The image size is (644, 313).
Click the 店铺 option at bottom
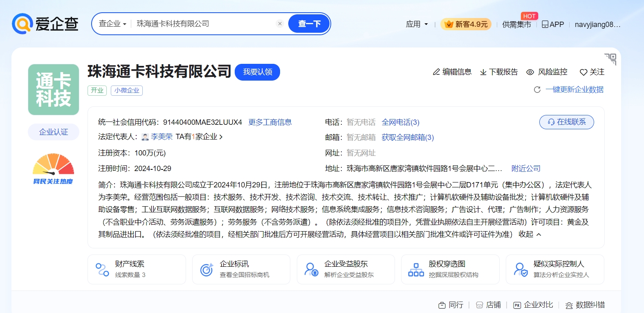click(489, 305)
